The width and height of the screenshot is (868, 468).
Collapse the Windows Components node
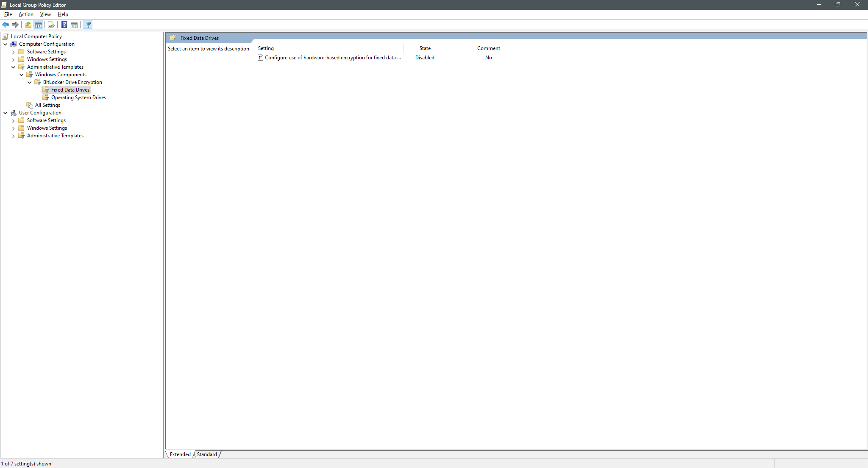(x=22, y=75)
